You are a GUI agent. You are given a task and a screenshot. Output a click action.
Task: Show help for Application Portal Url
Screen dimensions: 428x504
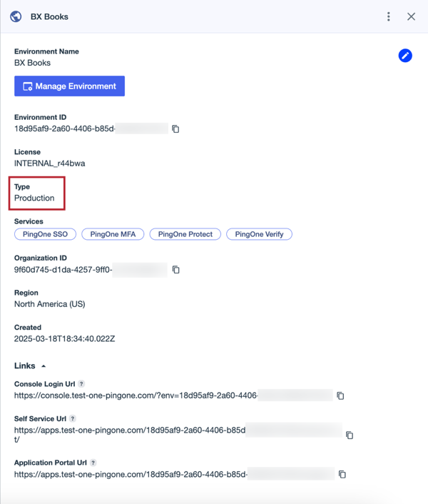coord(94,463)
